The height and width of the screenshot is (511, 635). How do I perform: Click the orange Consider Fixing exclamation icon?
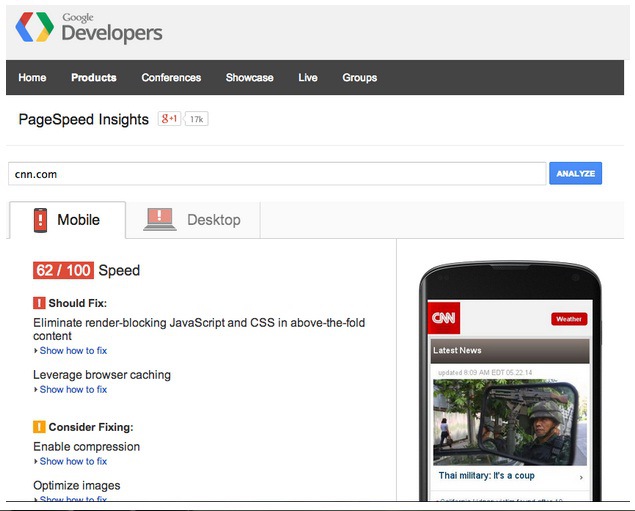tap(39, 427)
